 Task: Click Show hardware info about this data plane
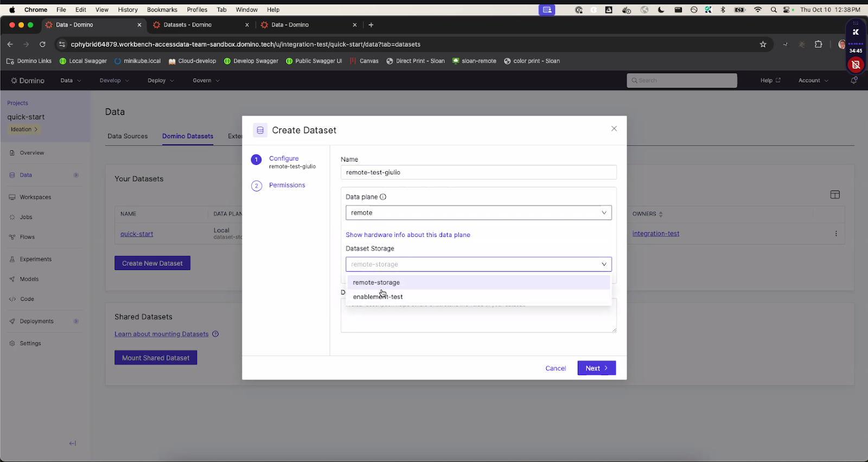point(408,235)
